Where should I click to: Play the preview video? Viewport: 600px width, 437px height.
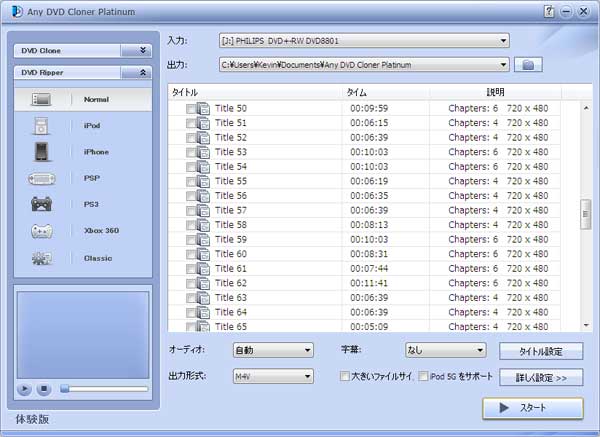coord(24,389)
